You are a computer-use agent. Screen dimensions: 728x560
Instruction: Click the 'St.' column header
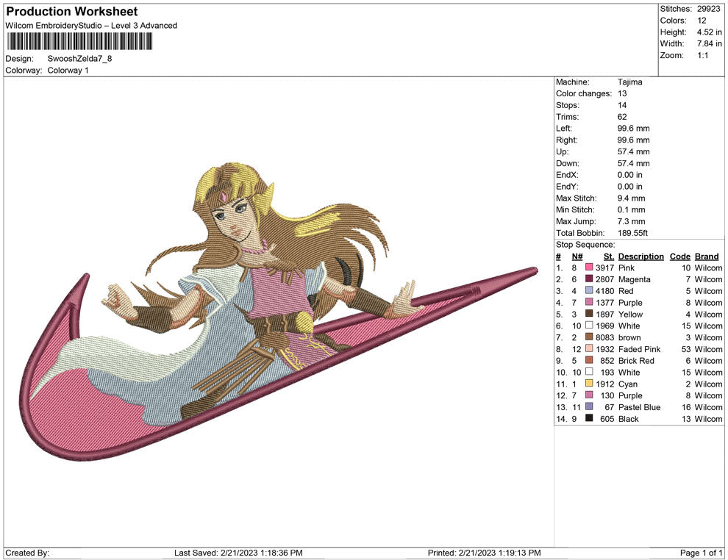point(609,256)
